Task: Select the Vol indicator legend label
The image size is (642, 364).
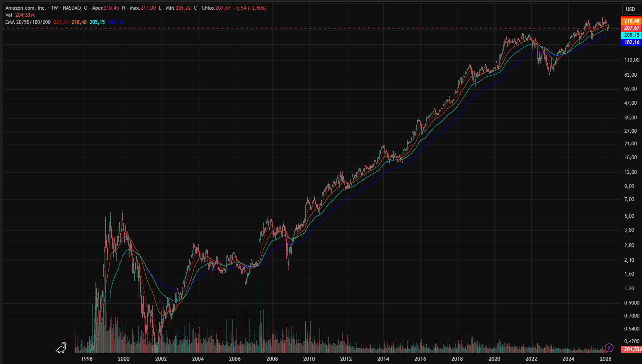Action: [x=9, y=15]
